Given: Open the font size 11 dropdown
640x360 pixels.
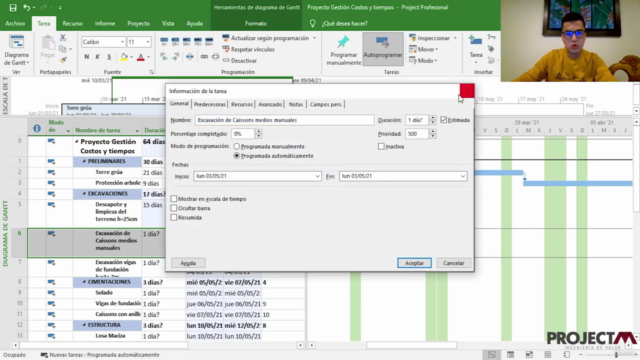Looking at the screenshot, I should click(x=148, y=42).
